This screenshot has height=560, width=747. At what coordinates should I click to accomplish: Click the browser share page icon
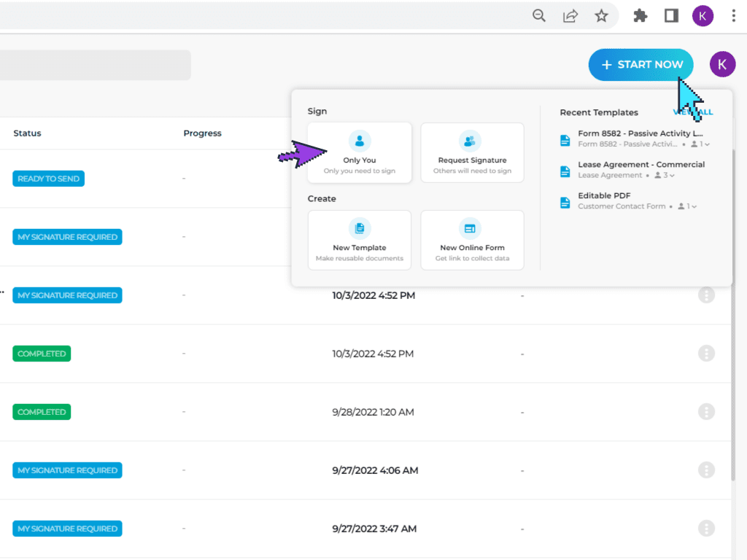click(x=570, y=16)
